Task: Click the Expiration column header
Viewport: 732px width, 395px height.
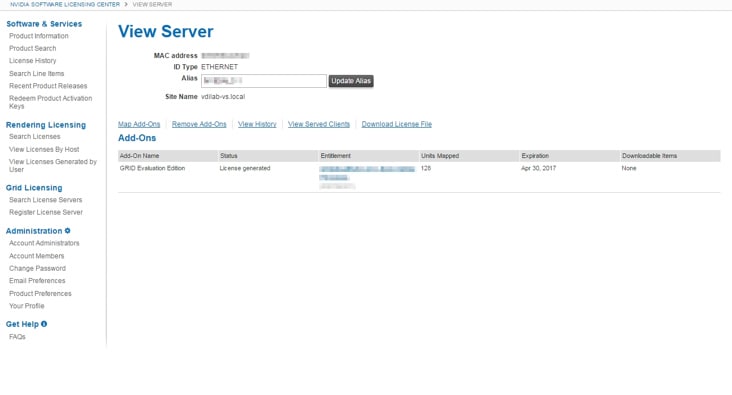Action: coord(535,156)
